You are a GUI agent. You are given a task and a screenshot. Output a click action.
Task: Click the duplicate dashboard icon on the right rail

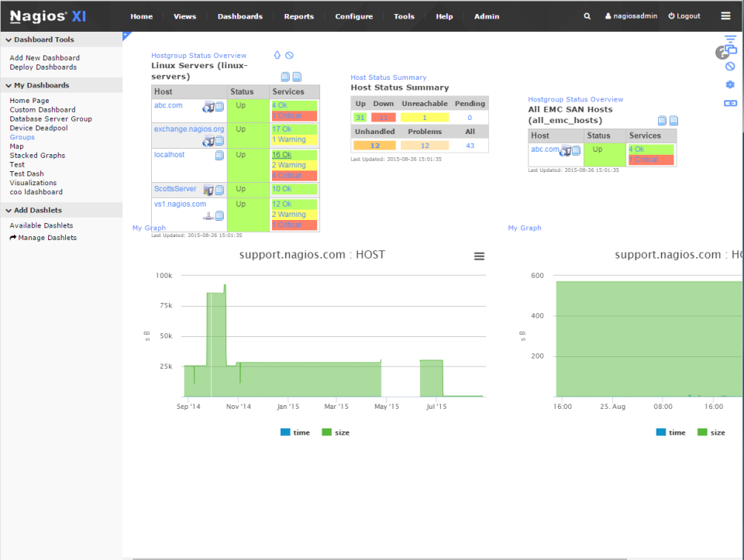pos(729,50)
